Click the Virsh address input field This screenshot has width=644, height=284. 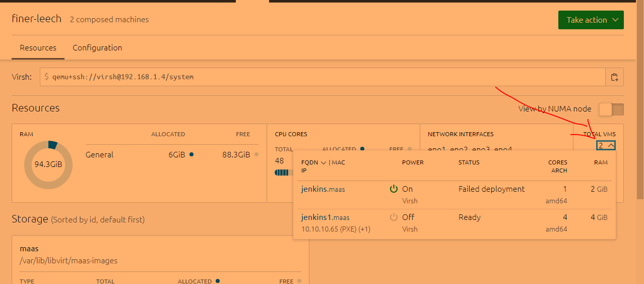tap(323, 77)
